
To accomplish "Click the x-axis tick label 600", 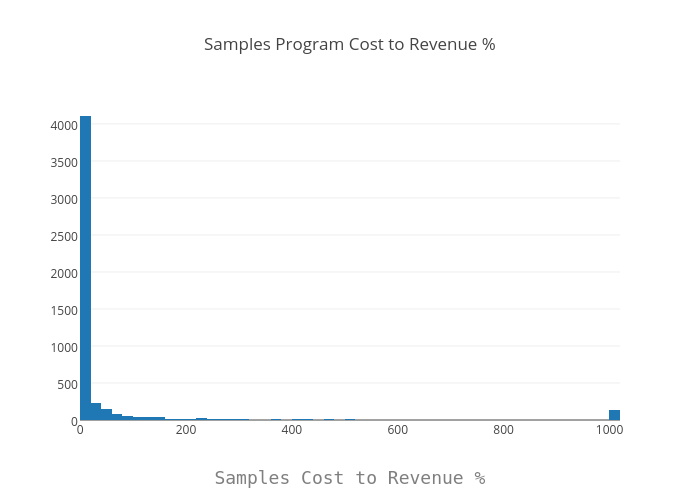I will [x=398, y=430].
